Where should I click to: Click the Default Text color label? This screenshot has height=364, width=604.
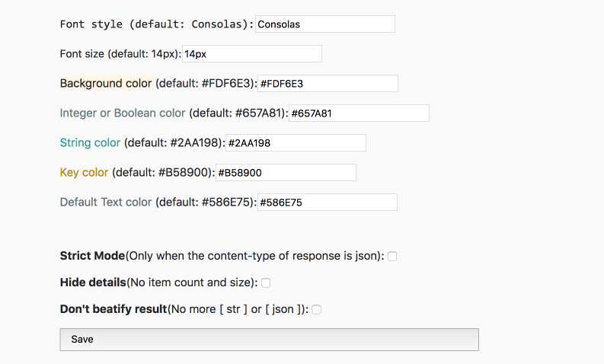[x=106, y=202]
